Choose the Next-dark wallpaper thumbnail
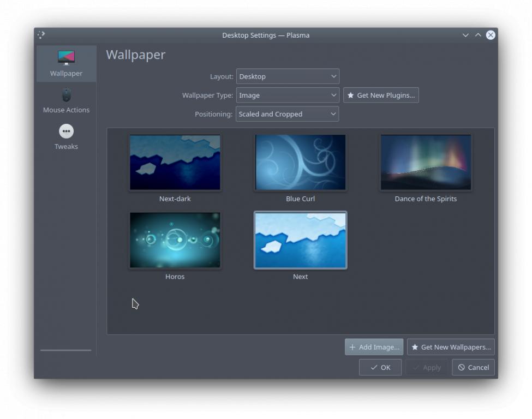The image size is (532, 419). click(x=175, y=163)
